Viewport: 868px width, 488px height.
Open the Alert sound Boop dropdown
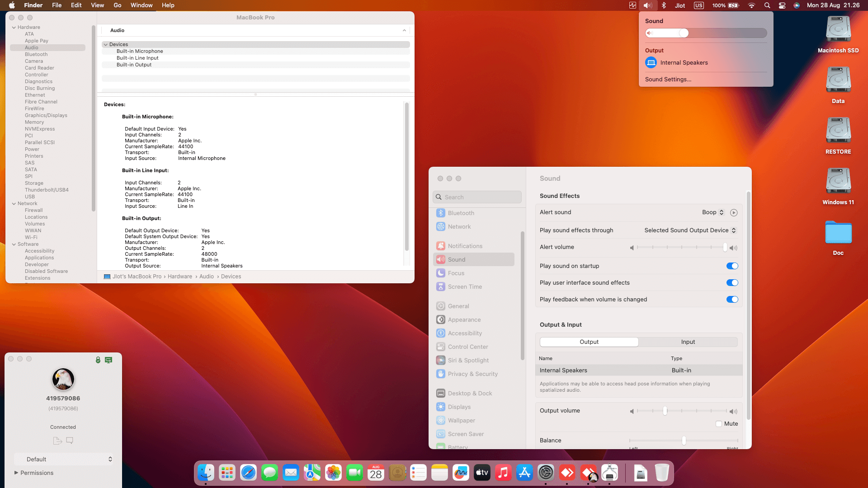click(x=713, y=212)
